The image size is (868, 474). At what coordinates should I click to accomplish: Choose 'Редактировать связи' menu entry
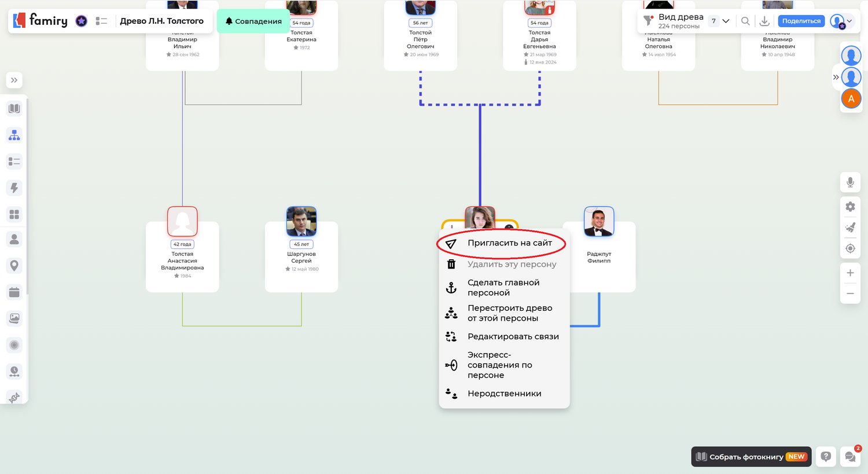(x=513, y=336)
